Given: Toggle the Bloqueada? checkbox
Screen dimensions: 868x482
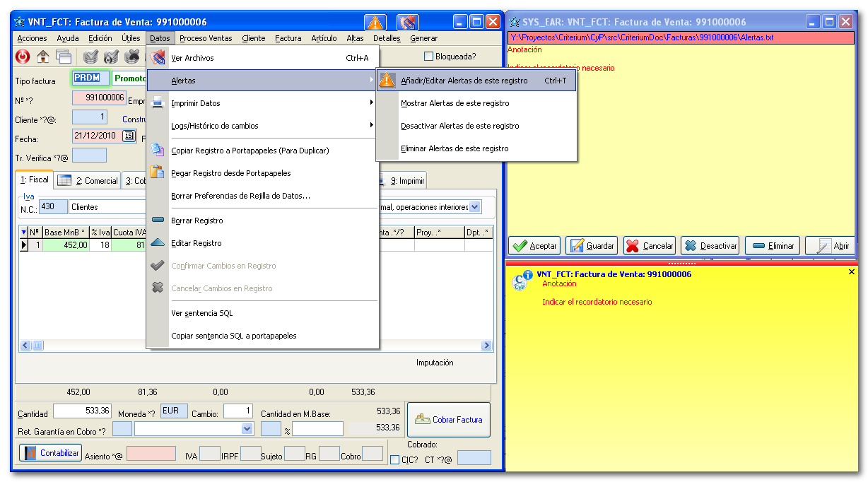Looking at the screenshot, I should click(428, 56).
